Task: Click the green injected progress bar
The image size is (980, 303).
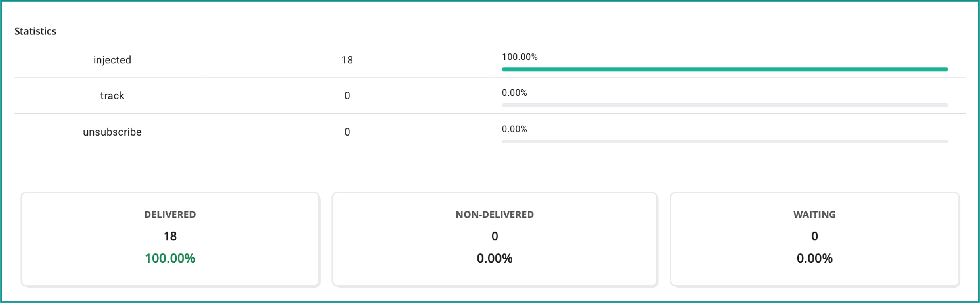Action: pos(724,69)
